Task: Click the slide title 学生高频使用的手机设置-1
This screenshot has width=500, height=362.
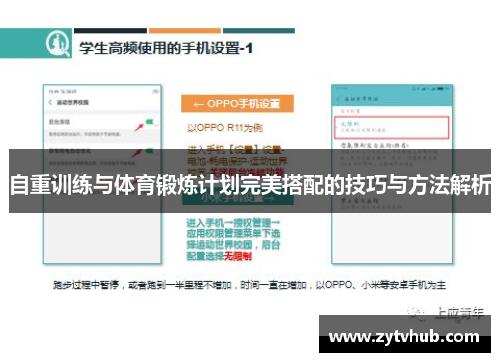Action: point(166,49)
